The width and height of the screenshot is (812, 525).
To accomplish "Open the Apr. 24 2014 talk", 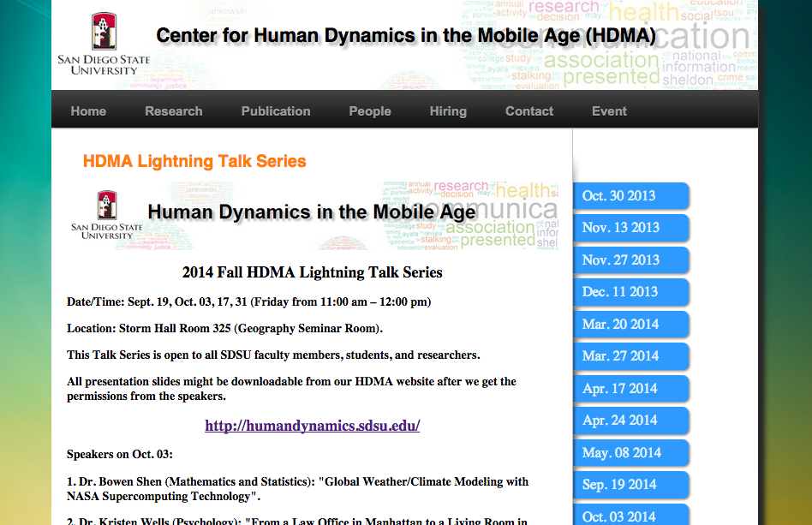I will (x=630, y=421).
